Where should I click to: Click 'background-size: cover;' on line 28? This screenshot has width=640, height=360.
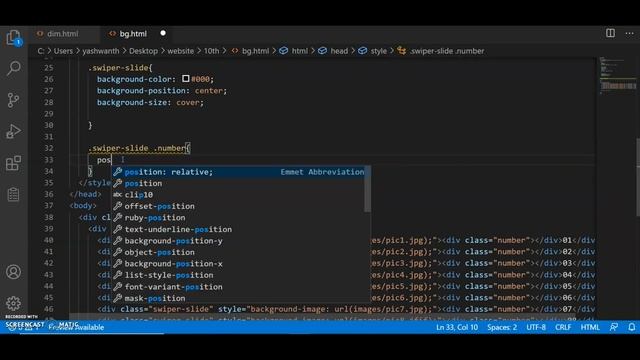point(150,102)
